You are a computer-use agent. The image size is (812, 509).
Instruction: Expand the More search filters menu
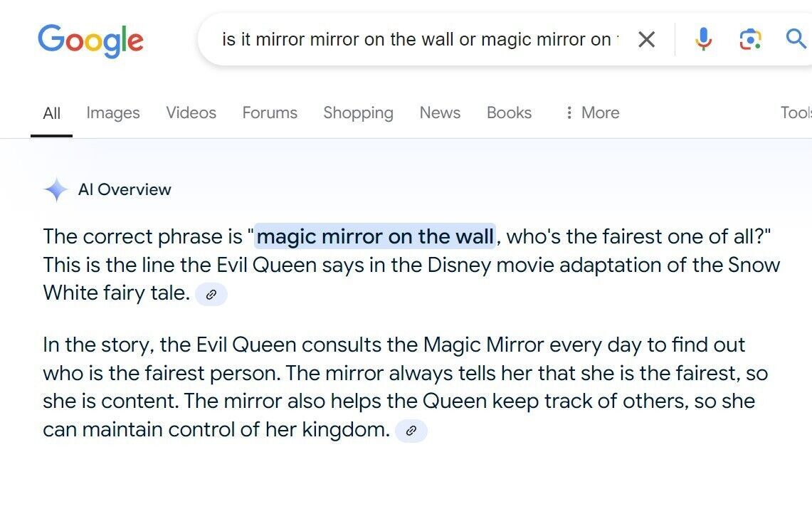point(593,112)
